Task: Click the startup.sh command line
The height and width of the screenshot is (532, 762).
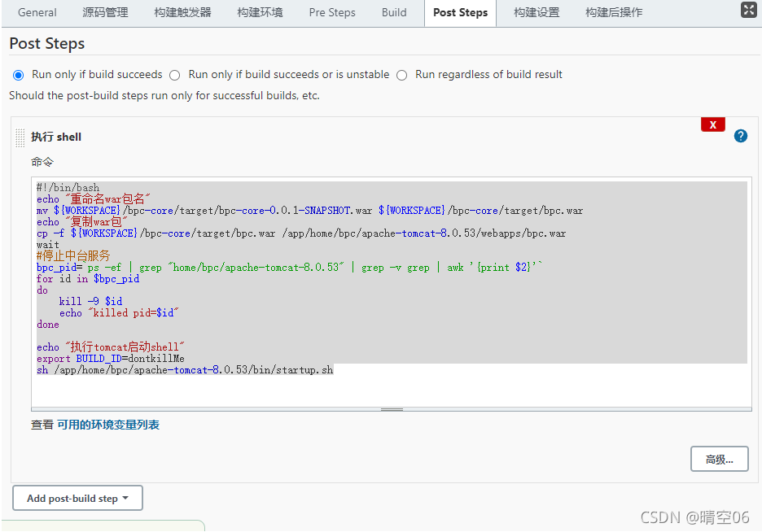Action: point(185,370)
